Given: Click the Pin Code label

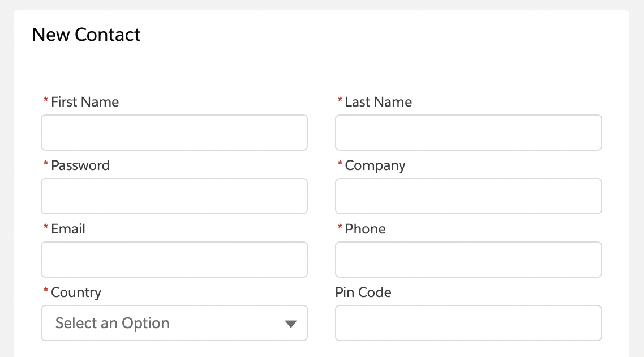Looking at the screenshot, I should 363,292.
